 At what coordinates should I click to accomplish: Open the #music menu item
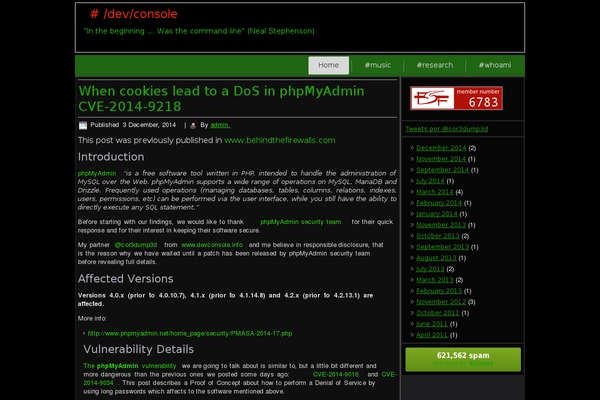(378, 65)
